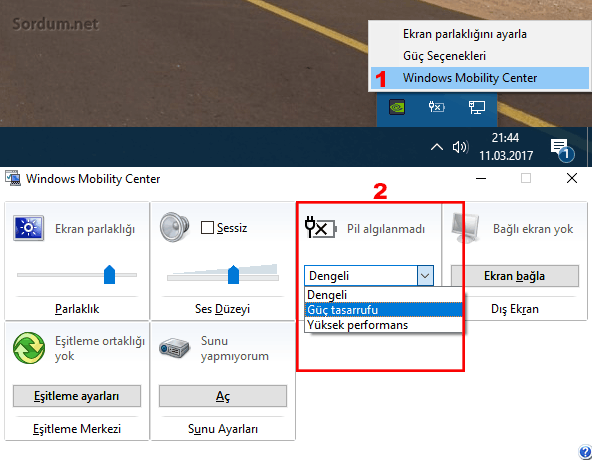Click the Ekran parlaklığı text

[x=95, y=229]
